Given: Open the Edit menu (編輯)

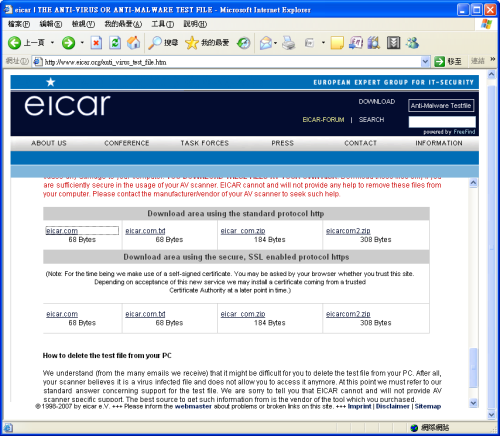Looking at the screenshot, I should coord(51,24).
